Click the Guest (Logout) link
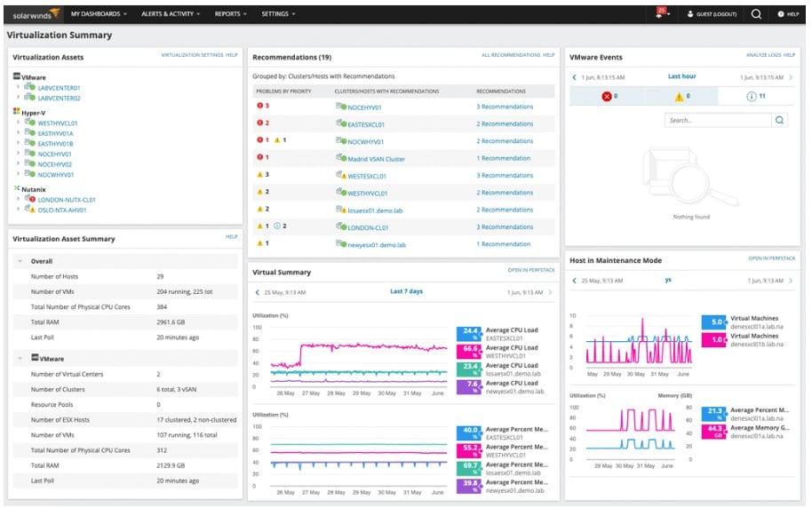 (x=716, y=14)
